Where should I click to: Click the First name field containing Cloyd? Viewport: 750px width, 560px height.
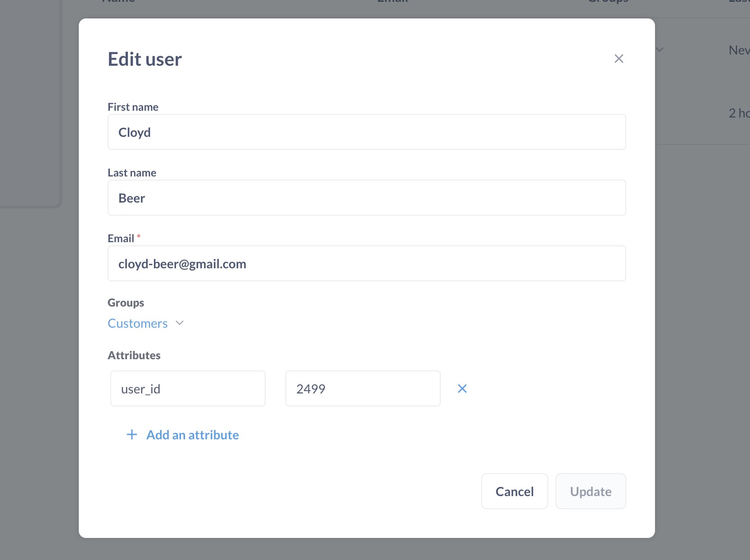click(x=366, y=132)
